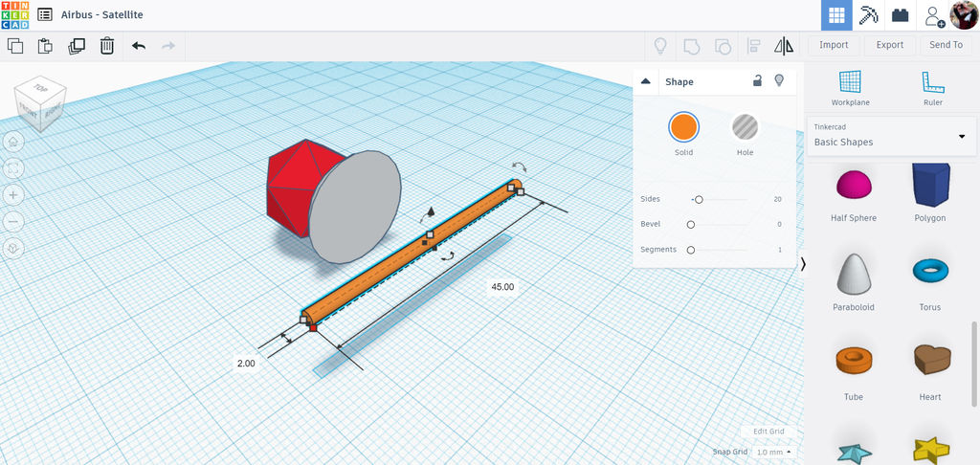Pick the Tube shape
The height and width of the screenshot is (465, 980).
[853, 372]
